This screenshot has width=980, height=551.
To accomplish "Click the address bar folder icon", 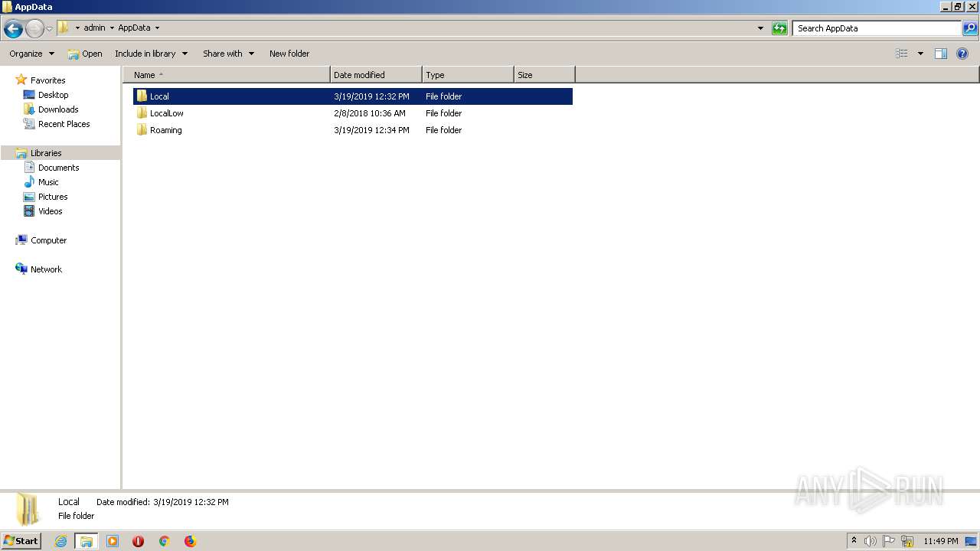I will 64,28.
